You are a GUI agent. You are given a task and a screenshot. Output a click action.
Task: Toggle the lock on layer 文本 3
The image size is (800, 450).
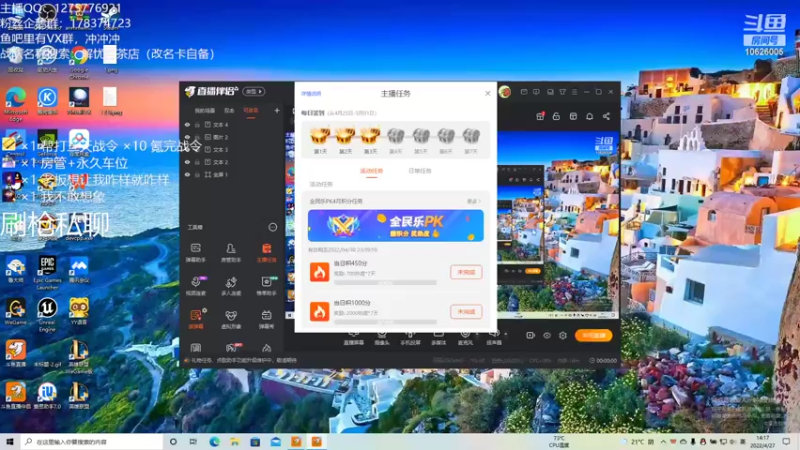coord(197,149)
